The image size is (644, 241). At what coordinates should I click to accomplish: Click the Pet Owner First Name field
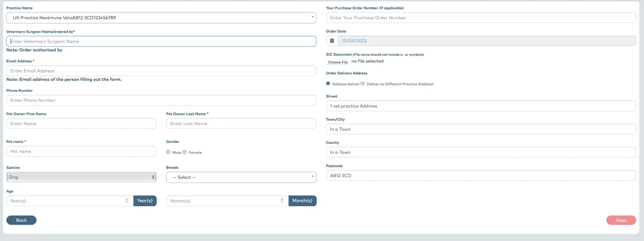click(x=82, y=124)
